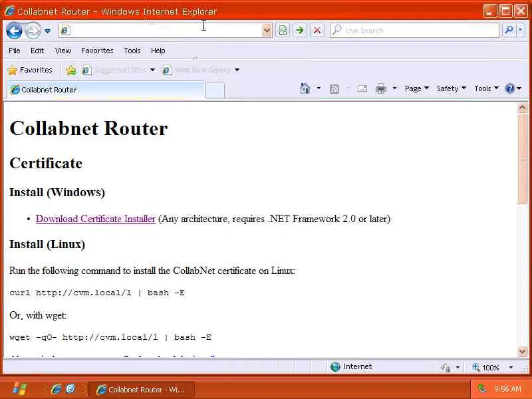
Task: Open the Edit menu
Action: click(x=37, y=51)
